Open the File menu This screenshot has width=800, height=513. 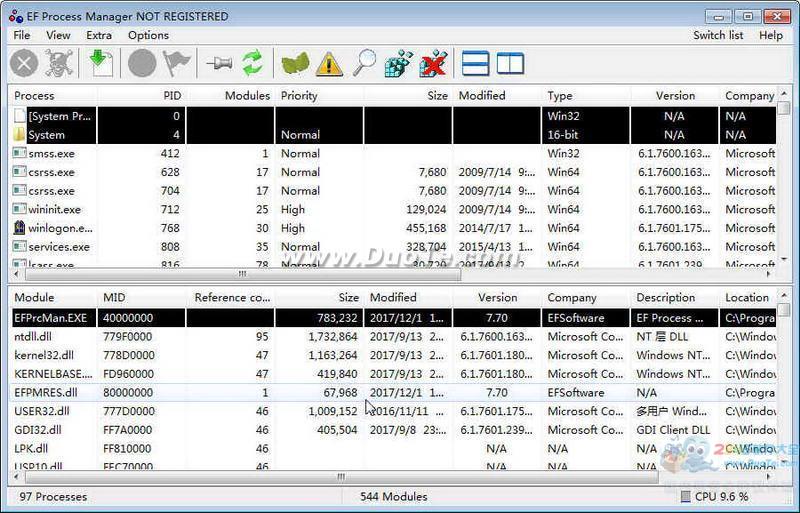(x=22, y=35)
